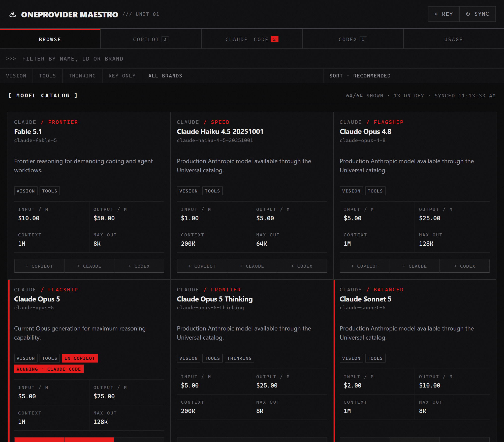Click the BALANCED label on Claude Sonnet 5
The width and height of the screenshot is (504, 442).
click(389, 290)
